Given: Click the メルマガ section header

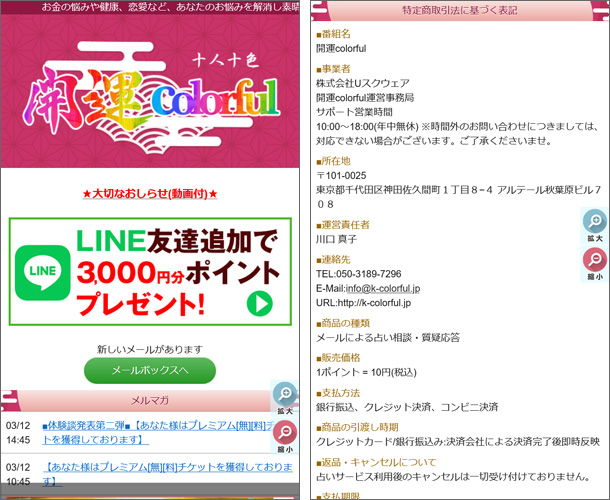Looking at the screenshot, I should [x=150, y=400].
